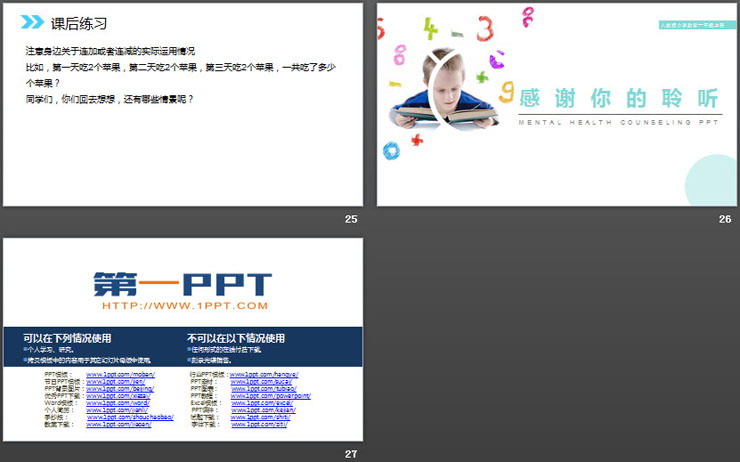The image size is (740, 462).
Task: Click the slide number label 27
Action: pyautogui.click(x=351, y=454)
